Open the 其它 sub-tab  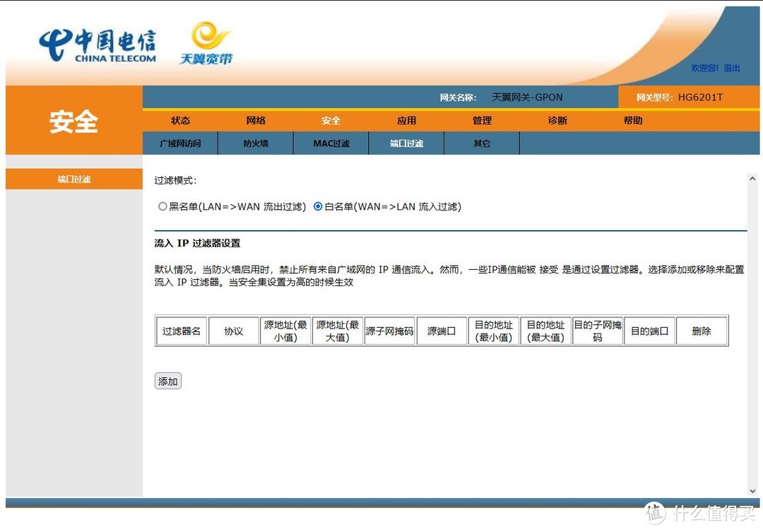(x=481, y=143)
